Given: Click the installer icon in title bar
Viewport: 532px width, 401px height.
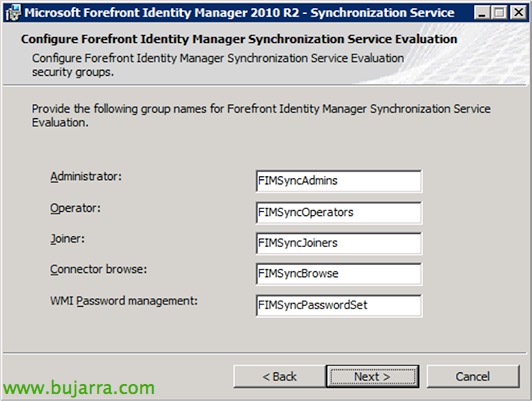Looking at the screenshot, I should click(13, 13).
